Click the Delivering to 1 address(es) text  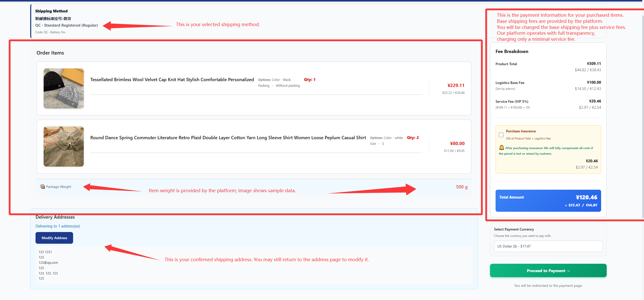tap(58, 226)
